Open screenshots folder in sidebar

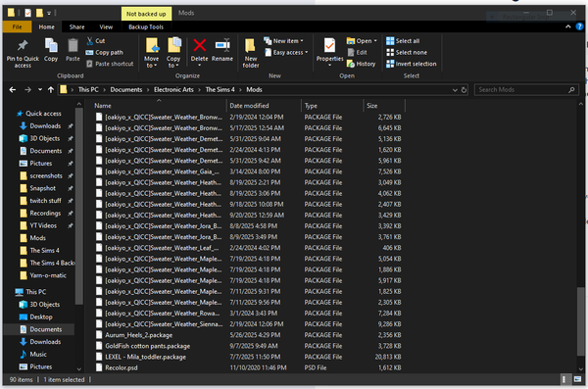click(x=46, y=176)
